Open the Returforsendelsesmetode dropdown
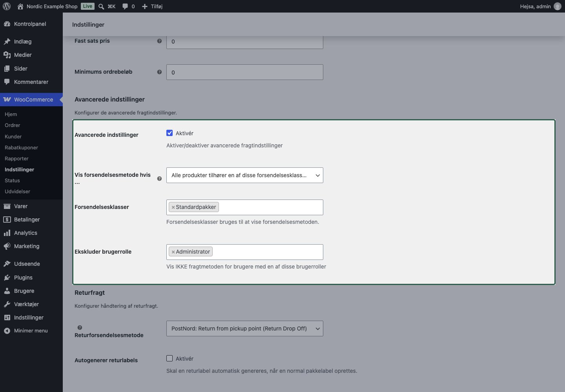The width and height of the screenshot is (565, 392). 245,328
